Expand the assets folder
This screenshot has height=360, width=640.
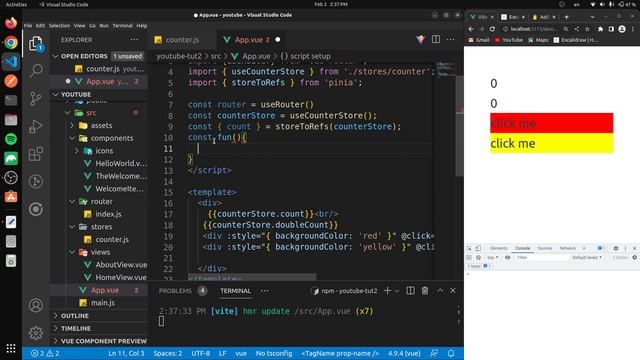[x=72, y=125]
